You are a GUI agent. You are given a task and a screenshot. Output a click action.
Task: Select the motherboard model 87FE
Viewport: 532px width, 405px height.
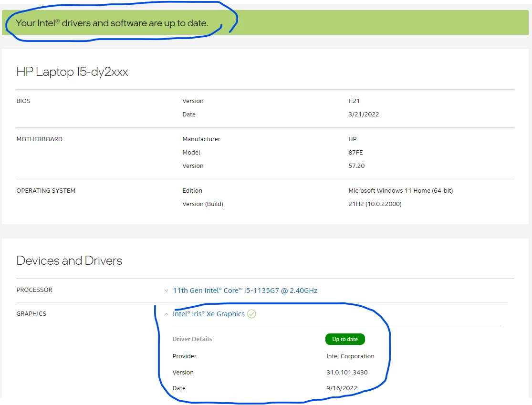pyautogui.click(x=355, y=152)
